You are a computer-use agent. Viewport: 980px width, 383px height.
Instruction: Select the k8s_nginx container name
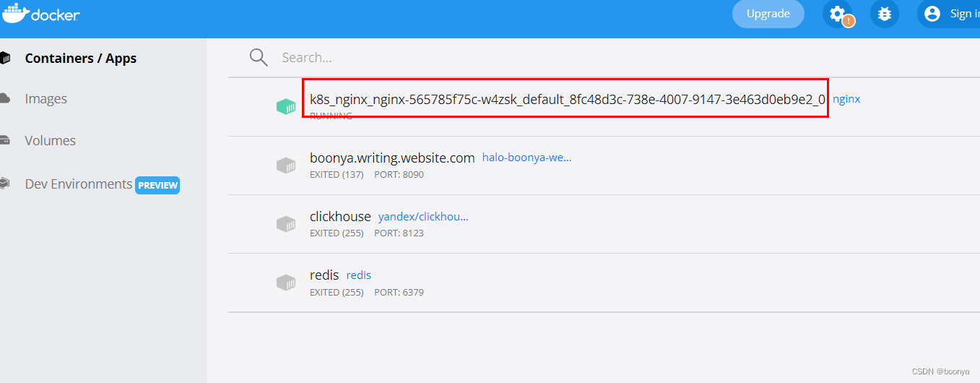tap(568, 99)
